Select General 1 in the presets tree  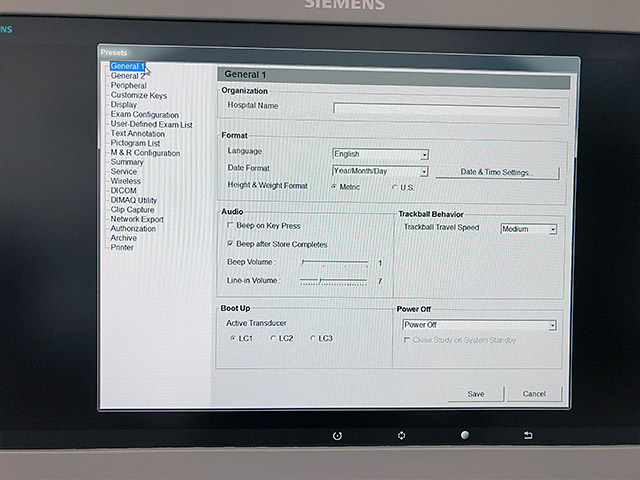127,66
